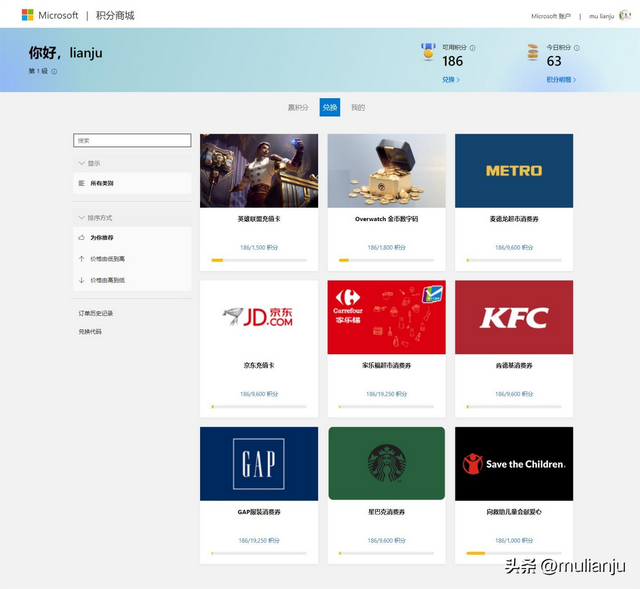Click progress bar on Overwatch card
This screenshot has width=640, height=589.
coord(387,260)
